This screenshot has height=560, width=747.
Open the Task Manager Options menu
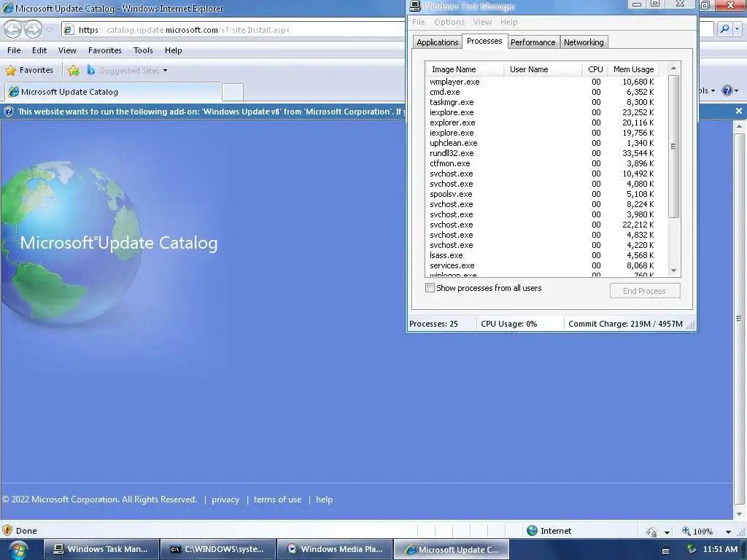click(x=449, y=22)
